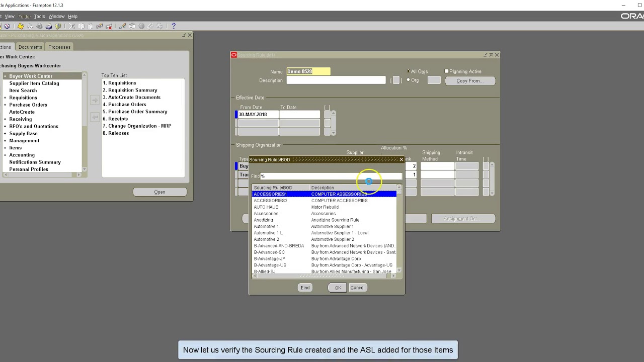Screen dimensions: 644x362
Task: Click the Close Form toolbar icon
Action: point(58,26)
